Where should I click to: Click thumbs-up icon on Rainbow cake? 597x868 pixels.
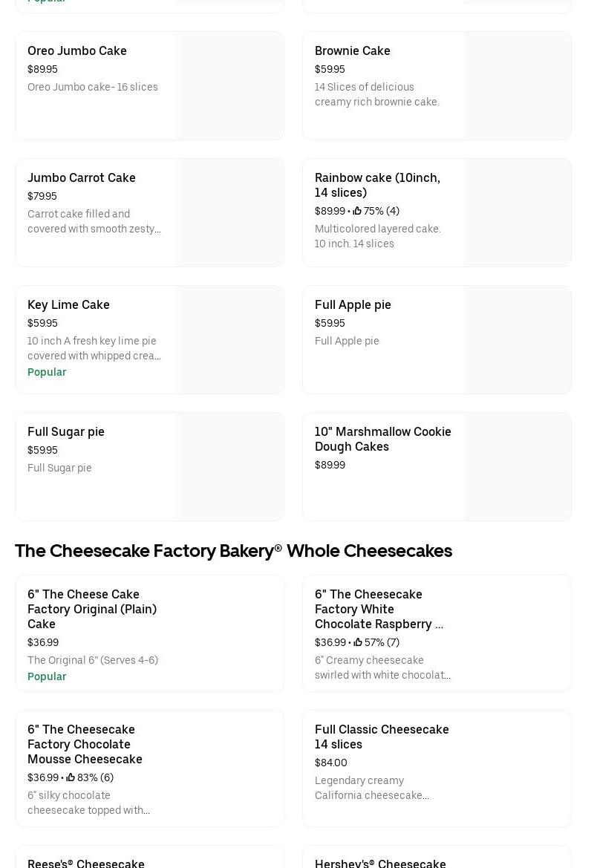[357, 212]
